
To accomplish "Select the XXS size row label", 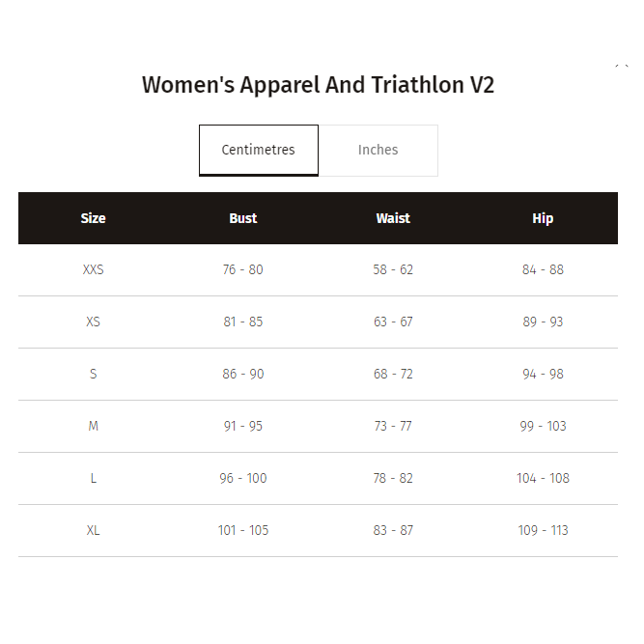I will coord(93,269).
